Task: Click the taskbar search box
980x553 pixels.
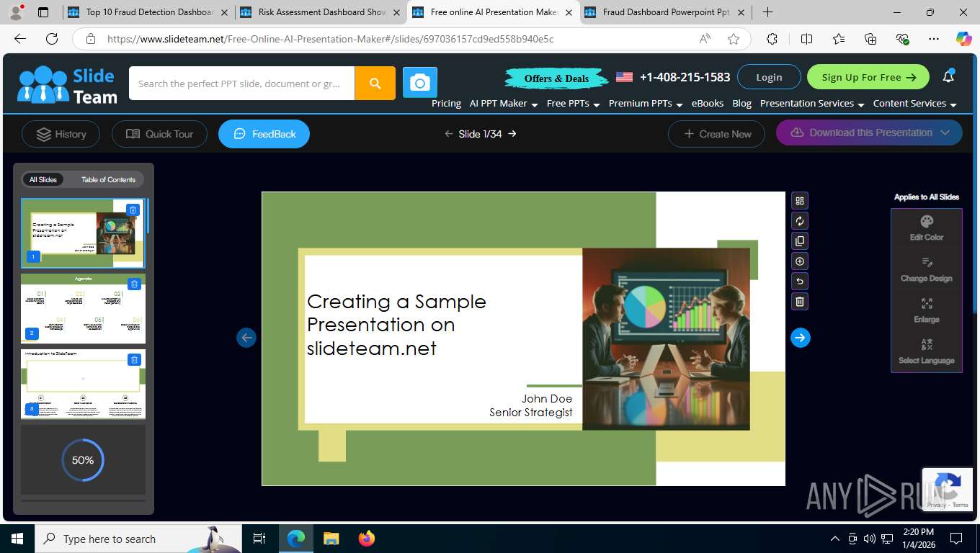Action: [137, 539]
